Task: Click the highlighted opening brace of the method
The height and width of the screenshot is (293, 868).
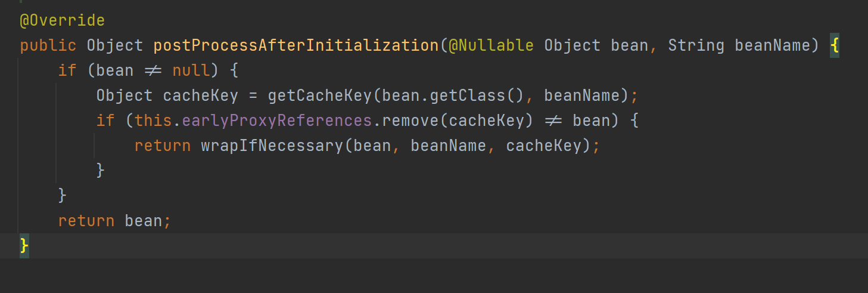Action: (834, 45)
